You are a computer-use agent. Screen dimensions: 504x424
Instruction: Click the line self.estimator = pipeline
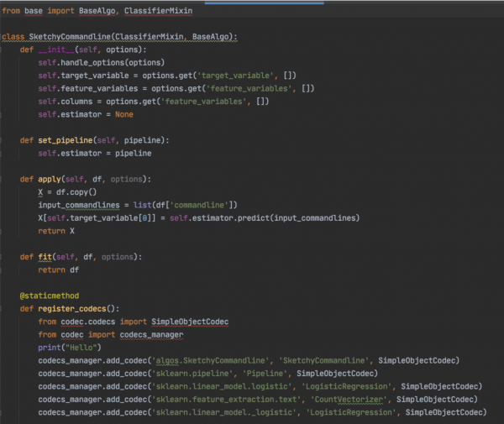click(95, 154)
